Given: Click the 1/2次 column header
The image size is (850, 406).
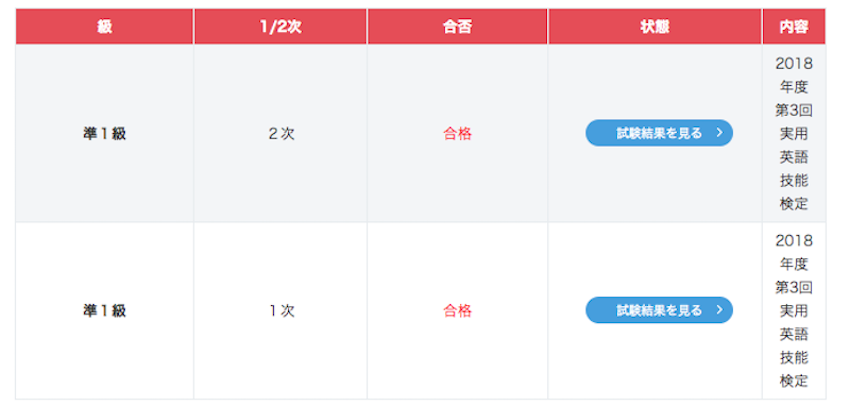Looking at the screenshot, I should coord(281,27).
